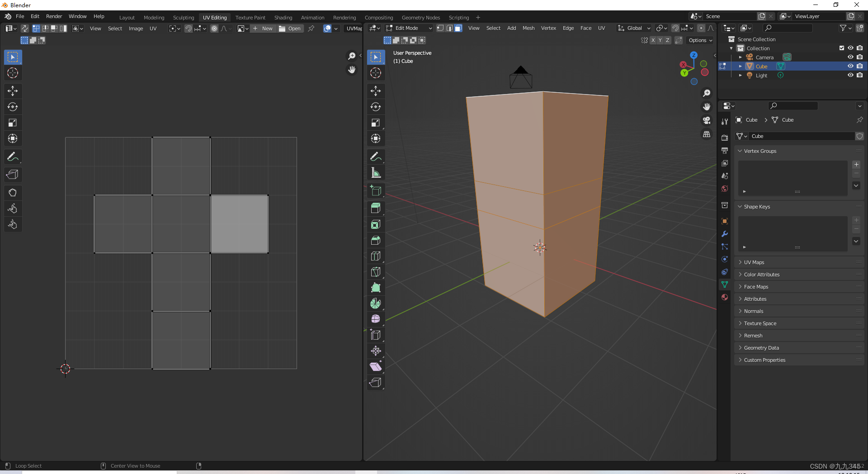Expand the Geometry Data panel

[x=761, y=348]
